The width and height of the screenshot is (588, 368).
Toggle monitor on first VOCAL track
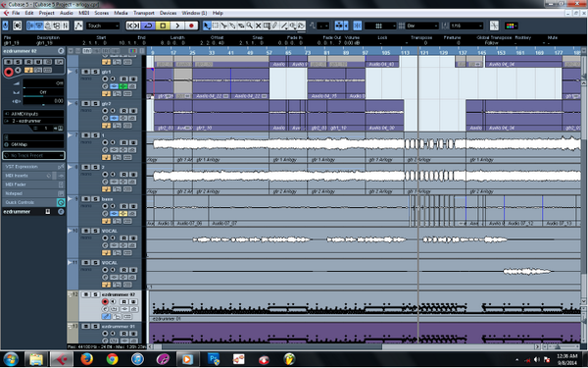113,238
